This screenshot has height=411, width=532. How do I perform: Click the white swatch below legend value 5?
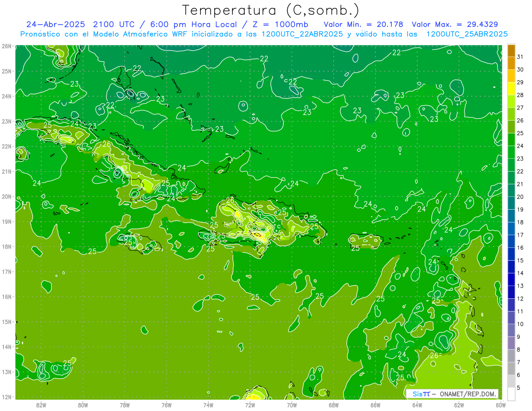(x=511, y=394)
